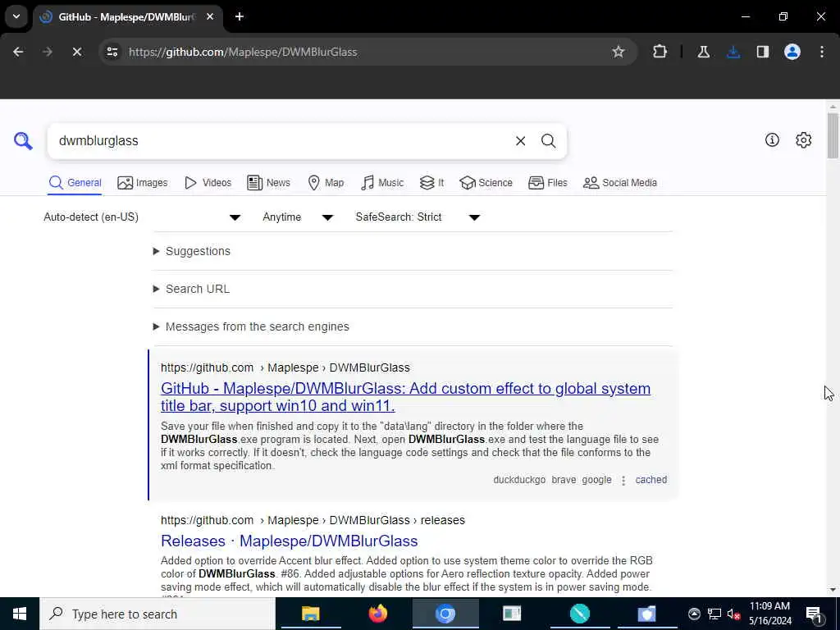Launch Firefox from taskbar
840x630 pixels.
pos(377,614)
